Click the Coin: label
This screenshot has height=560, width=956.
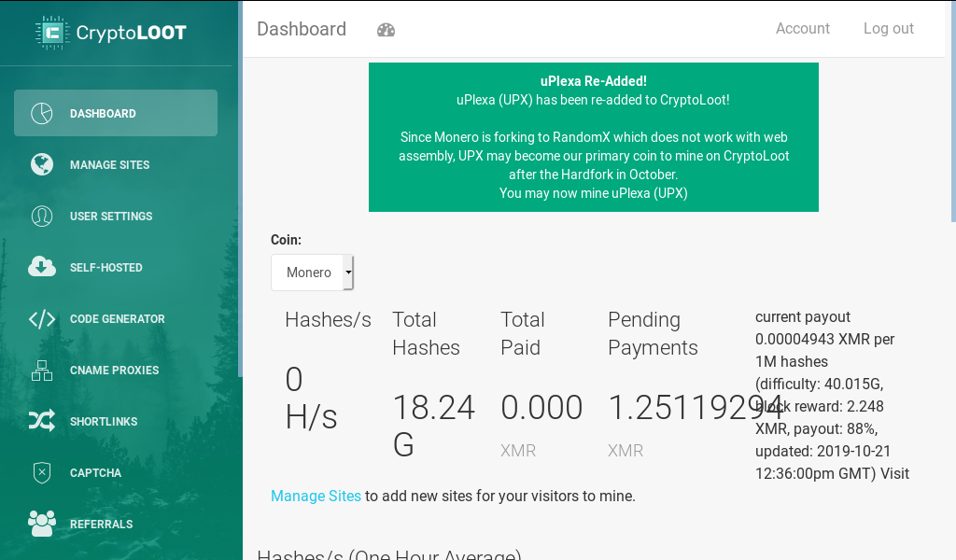tap(286, 240)
